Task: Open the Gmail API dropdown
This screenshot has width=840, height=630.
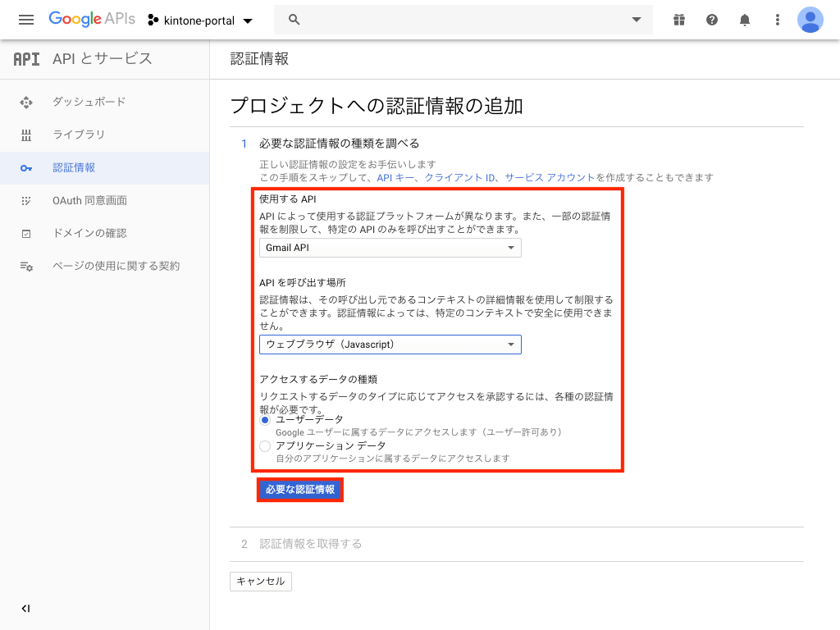Action: point(390,248)
